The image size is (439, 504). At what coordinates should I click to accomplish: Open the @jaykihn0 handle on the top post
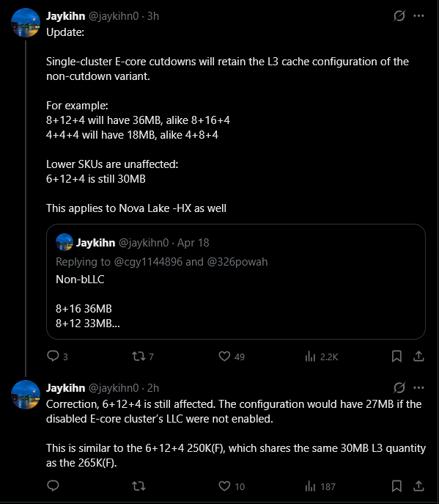click(114, 16)
